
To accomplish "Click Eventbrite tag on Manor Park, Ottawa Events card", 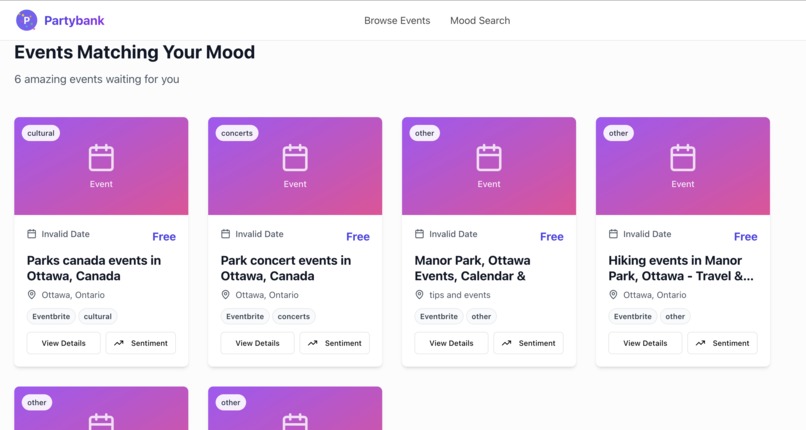I will click(438, 316).
